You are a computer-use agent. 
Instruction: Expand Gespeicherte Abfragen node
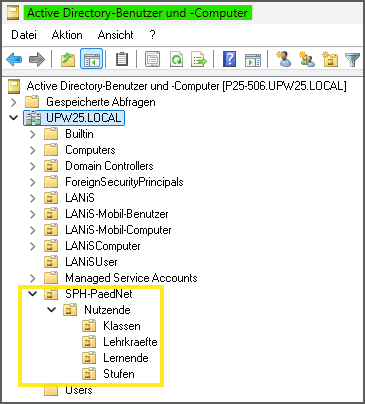(x=14, y=102)
